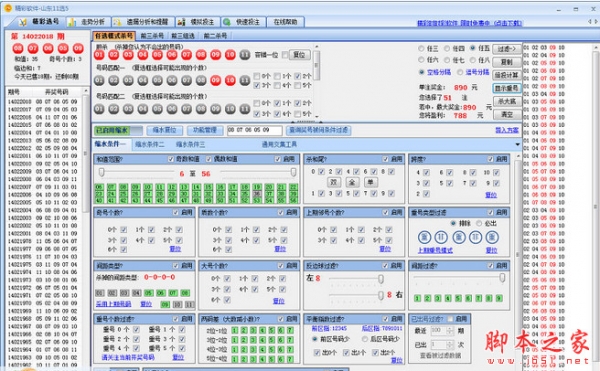Select the 逗号分隔 radio option
Screen dimensions: 600x371
pyautogui.click(x=460, y=72)
